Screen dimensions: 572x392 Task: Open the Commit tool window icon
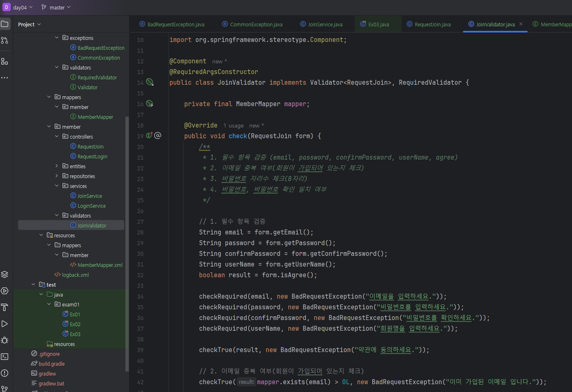tap(5, 40)
